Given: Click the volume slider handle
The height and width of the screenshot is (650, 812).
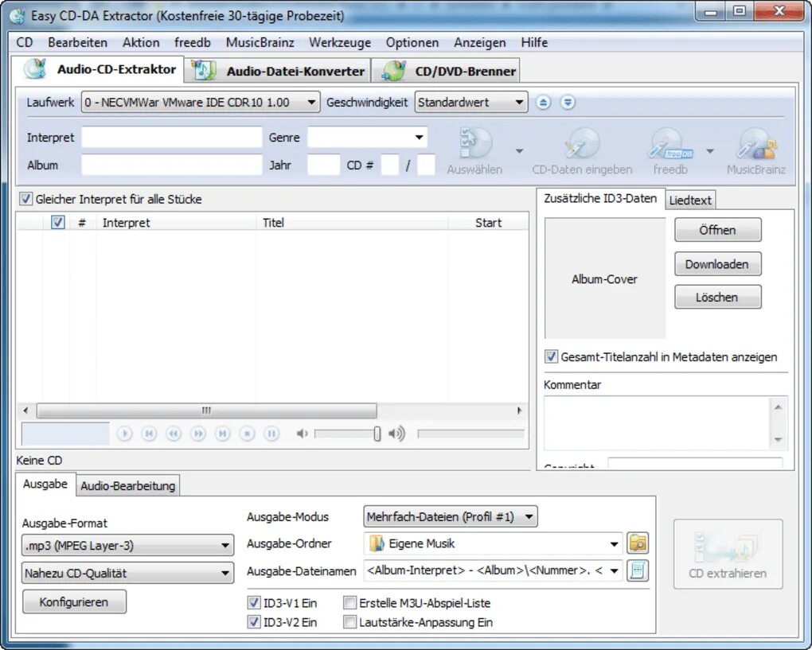Looking at the screenshot, I should (377, 434).
